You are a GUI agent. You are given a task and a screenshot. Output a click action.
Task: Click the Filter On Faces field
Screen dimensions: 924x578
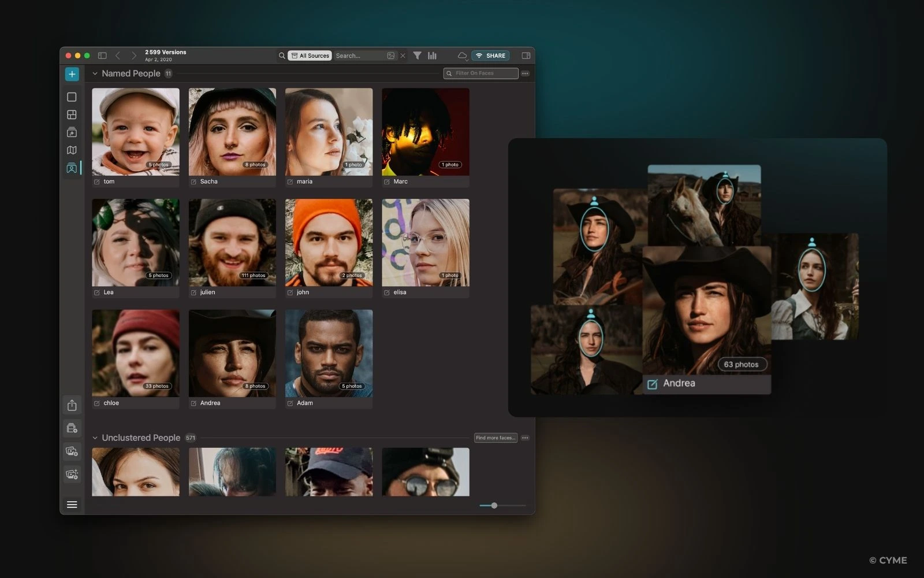click(x=480, y=73)
